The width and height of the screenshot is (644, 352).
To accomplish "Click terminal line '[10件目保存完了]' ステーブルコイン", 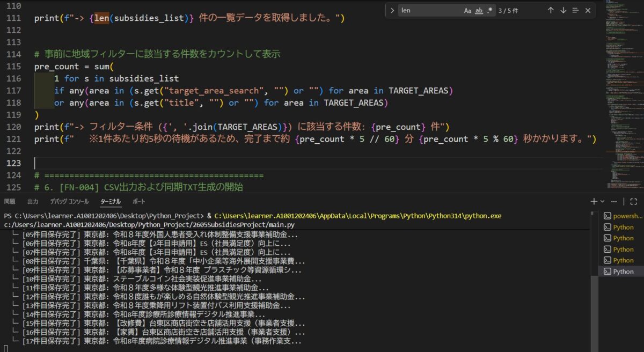I will tap(137, 279).
